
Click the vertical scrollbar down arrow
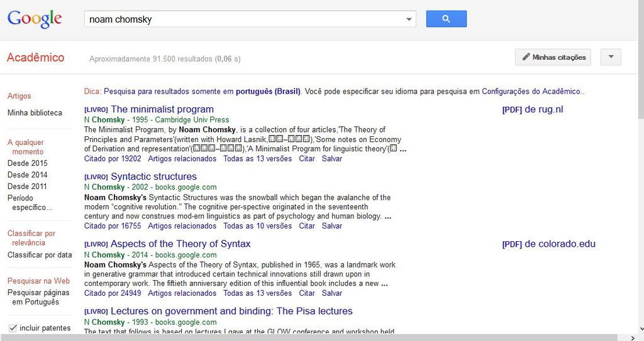(x=641, y=329)
